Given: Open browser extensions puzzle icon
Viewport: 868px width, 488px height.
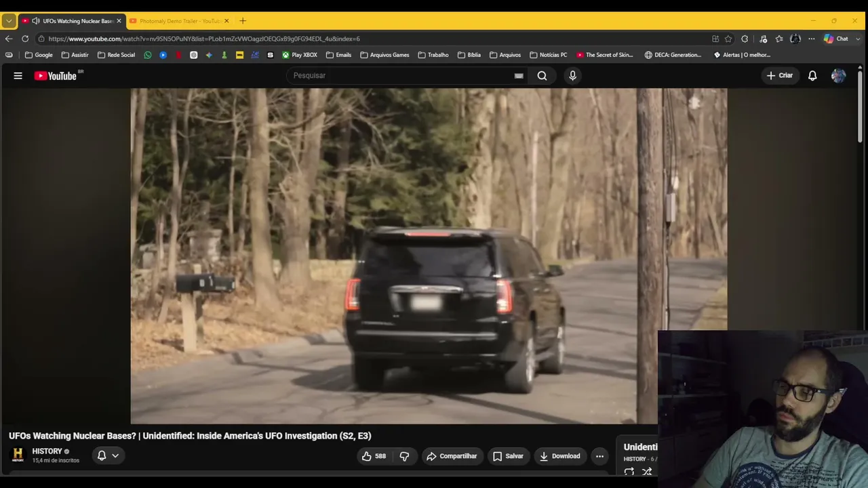Looking at the screenshot, I should [x=745, y=39].
